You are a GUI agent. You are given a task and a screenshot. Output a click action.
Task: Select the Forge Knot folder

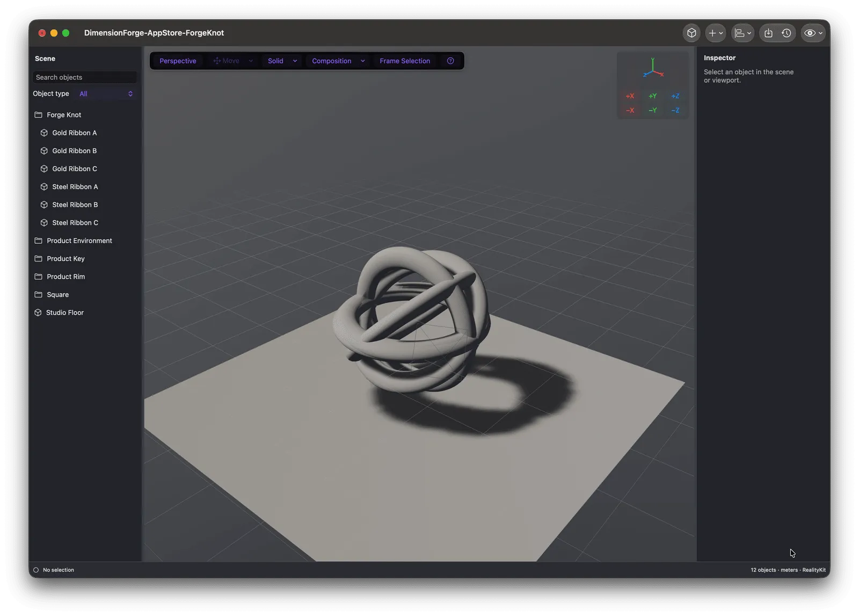pyautogui.click(x=85, y=115)
